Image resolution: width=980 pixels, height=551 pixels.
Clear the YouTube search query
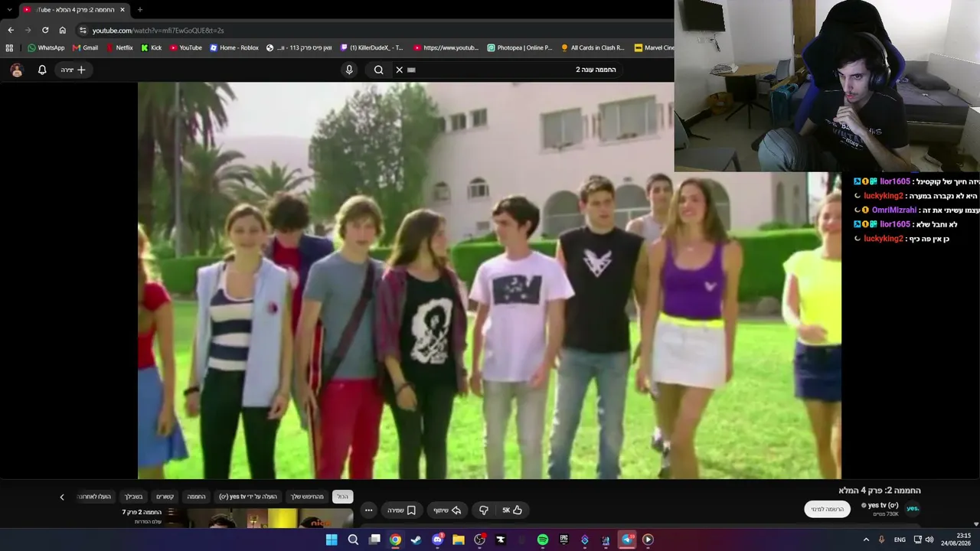[399, 70]
